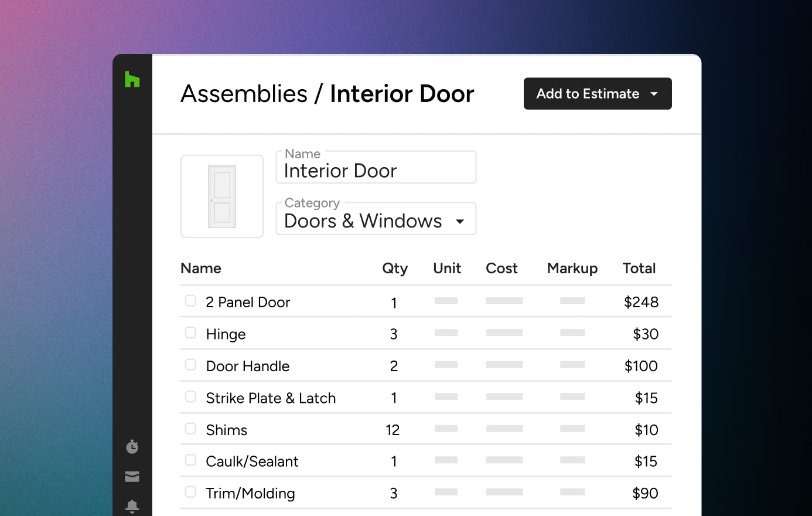Go back to Assemblies breadcrumb
812x516 pixels.
(244, 94)
